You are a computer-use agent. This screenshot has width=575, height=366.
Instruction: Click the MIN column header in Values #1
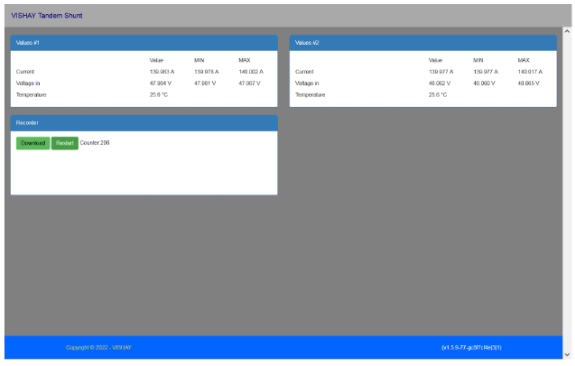pos(199,60)
